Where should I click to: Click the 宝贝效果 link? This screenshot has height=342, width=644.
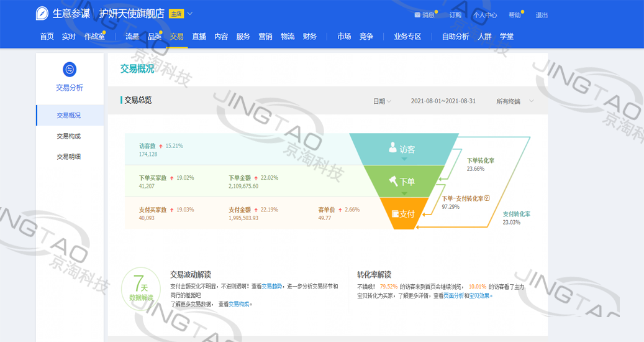480,296
